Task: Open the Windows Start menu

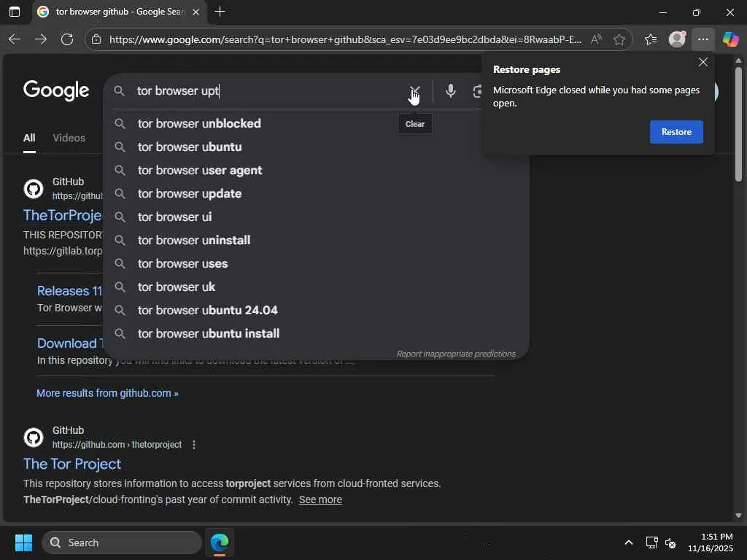Action: [x=23, y=542]
